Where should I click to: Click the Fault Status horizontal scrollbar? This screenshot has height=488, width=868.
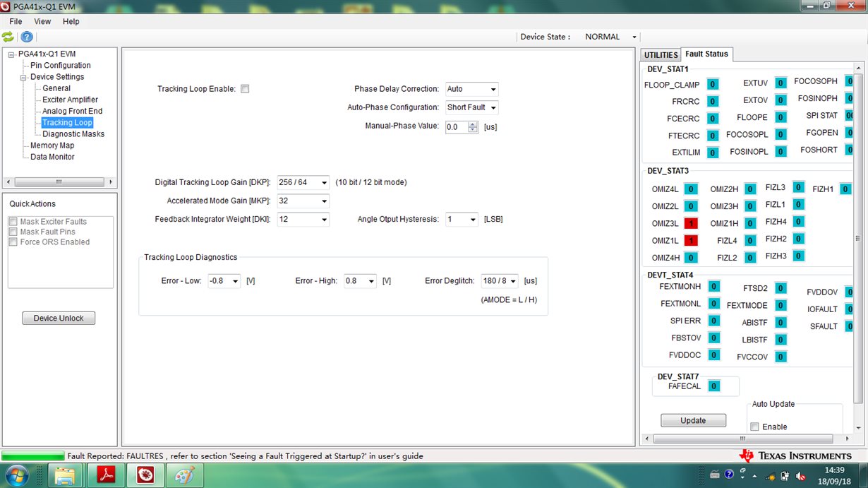[x=747, y=439]
